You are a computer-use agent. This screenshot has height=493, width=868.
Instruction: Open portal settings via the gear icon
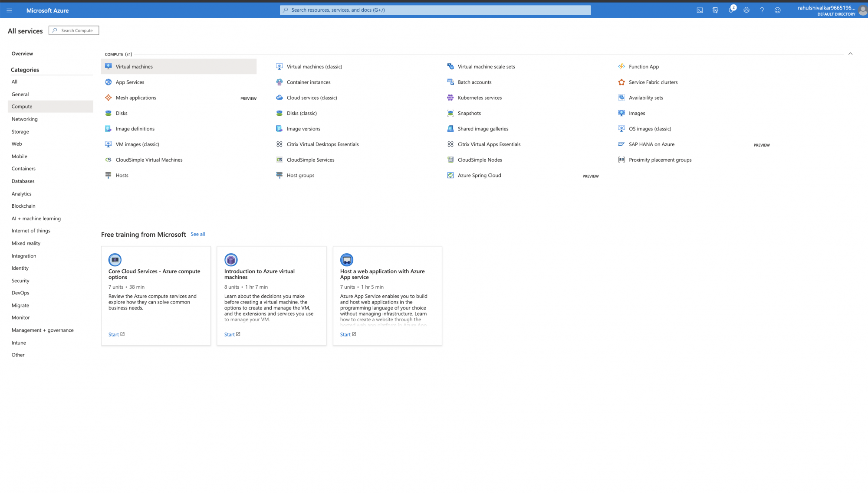(x=746, y=10)
